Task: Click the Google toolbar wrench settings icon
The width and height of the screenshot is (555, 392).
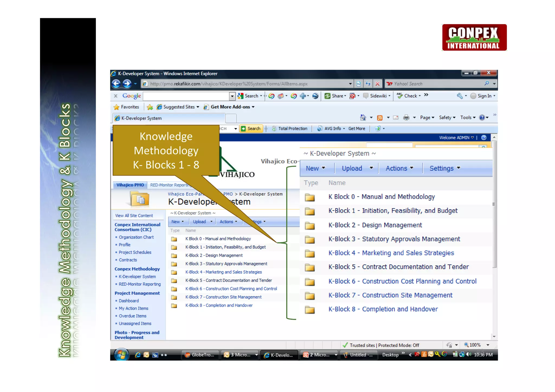Action: click(x=460, y=96)
